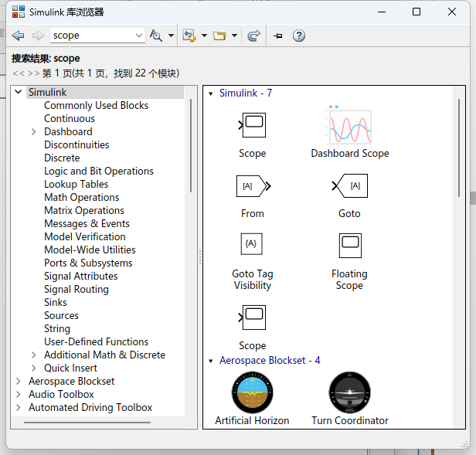Select the Model Verification library
The height and width of the screenshot is (455, 476).
(85, 236)
